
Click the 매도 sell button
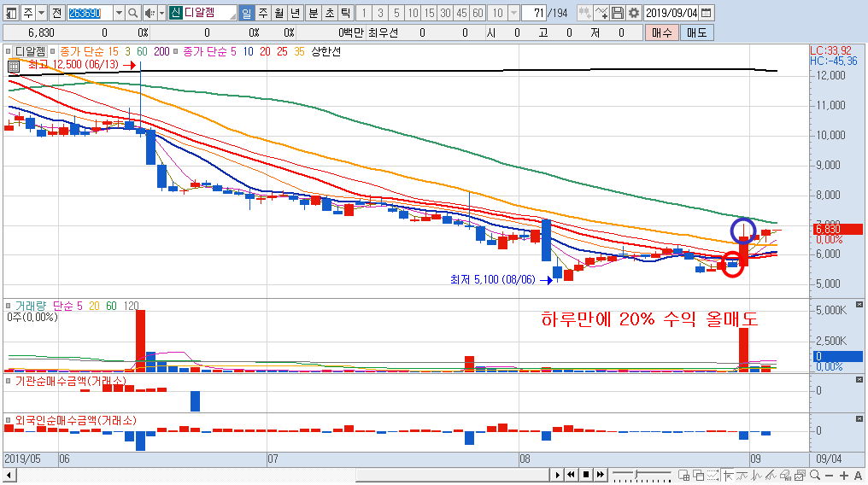pyautogui.click(x=696, y=32)
